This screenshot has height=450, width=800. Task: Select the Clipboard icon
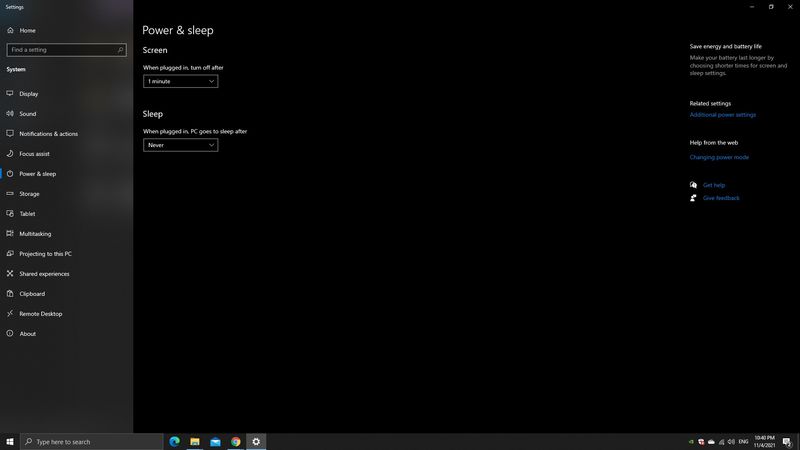10,293
